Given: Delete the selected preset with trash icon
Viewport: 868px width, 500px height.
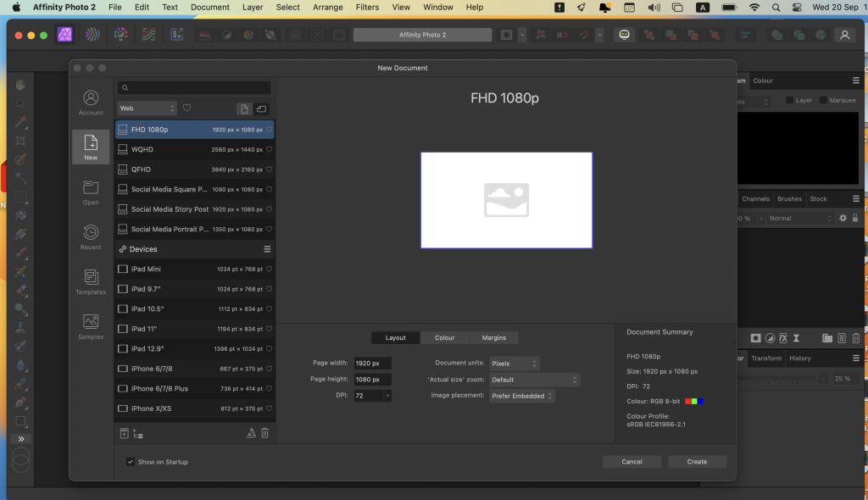Looking at the screenshot, I should (x=264, y=433).
